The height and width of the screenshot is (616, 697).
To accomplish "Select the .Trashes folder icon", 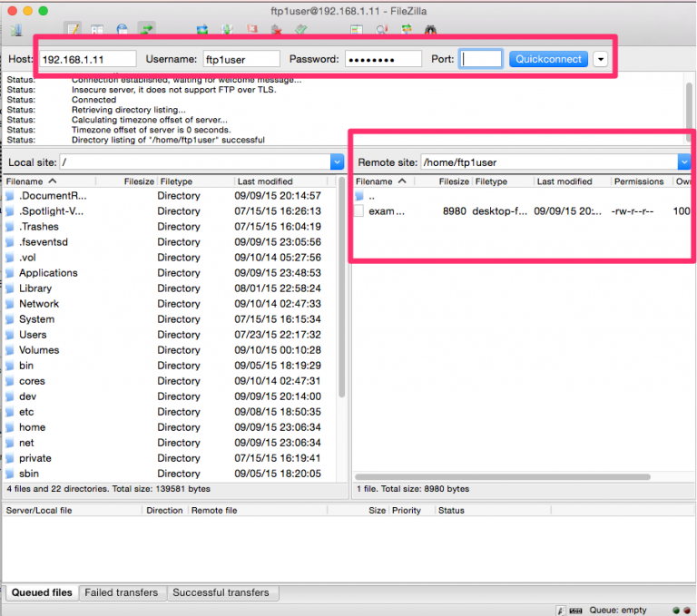I will [10, 227].
